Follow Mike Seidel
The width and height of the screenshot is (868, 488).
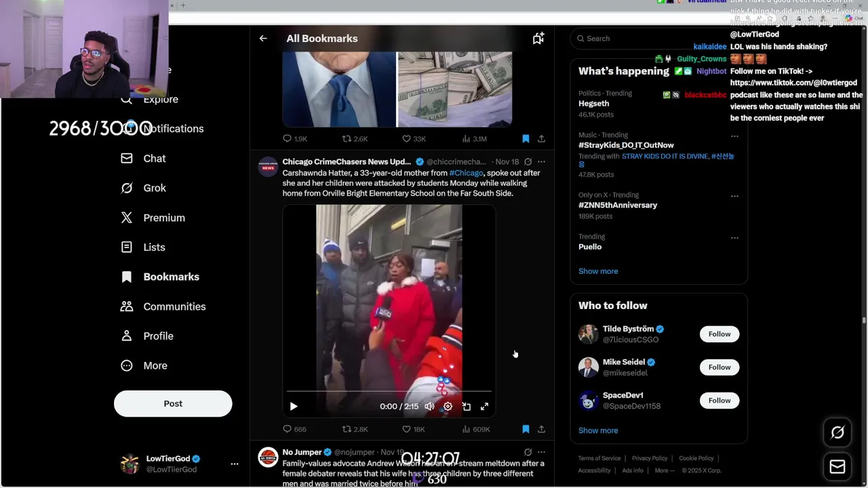(719, 367)
